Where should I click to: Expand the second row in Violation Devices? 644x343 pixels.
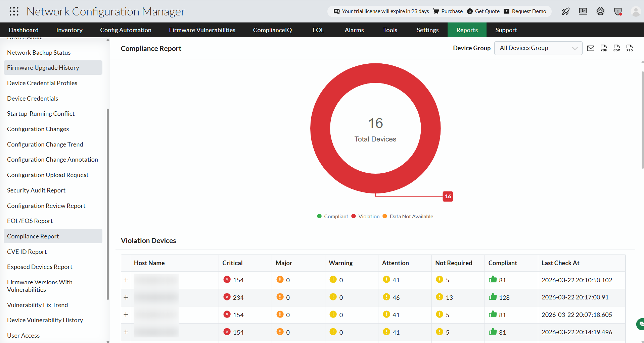pos(126,297)
